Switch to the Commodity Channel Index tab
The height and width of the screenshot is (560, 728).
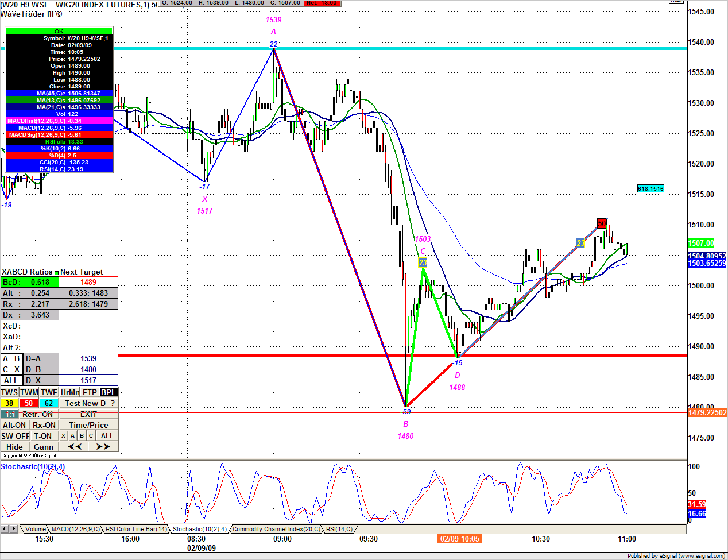pyautogui.click(x=276, y=529)
